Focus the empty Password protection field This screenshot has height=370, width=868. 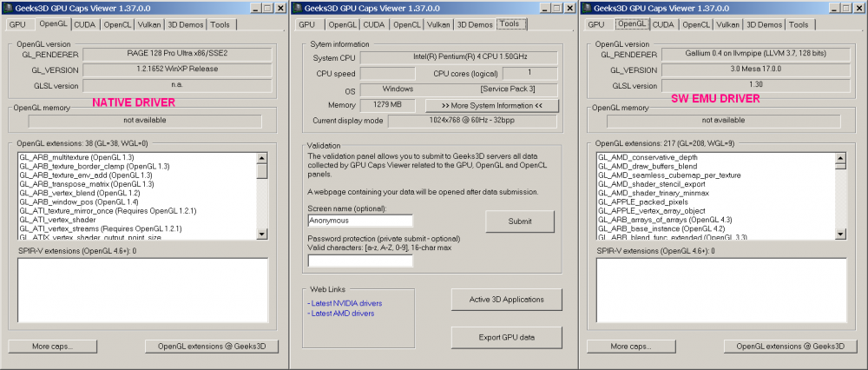[359, 261]
